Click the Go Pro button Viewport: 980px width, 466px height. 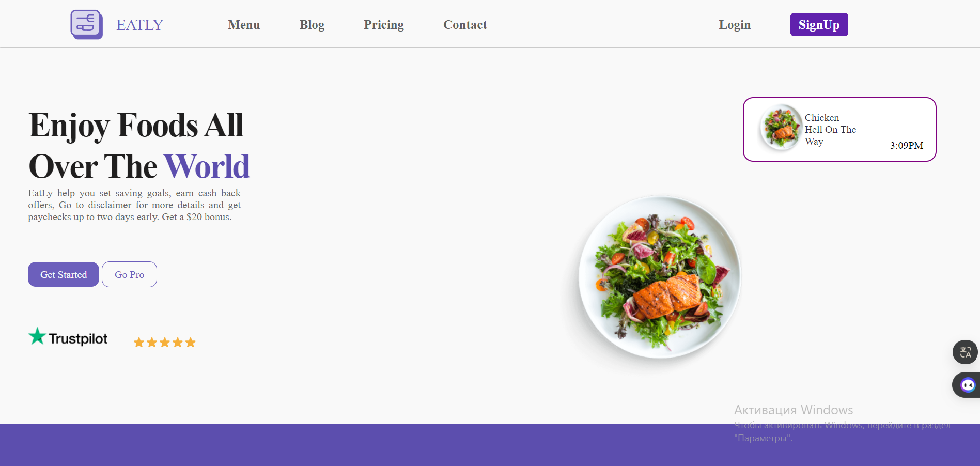tap(129, 274)
